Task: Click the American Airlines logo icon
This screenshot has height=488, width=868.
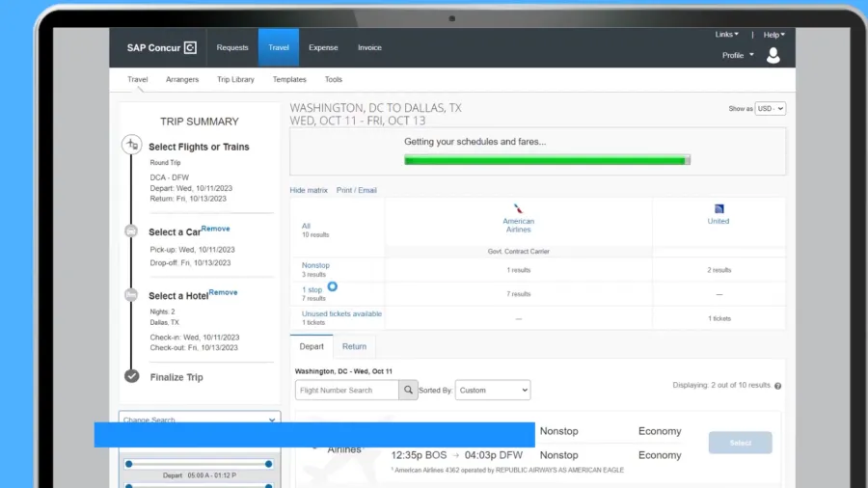Action: [x=518, y=208]
